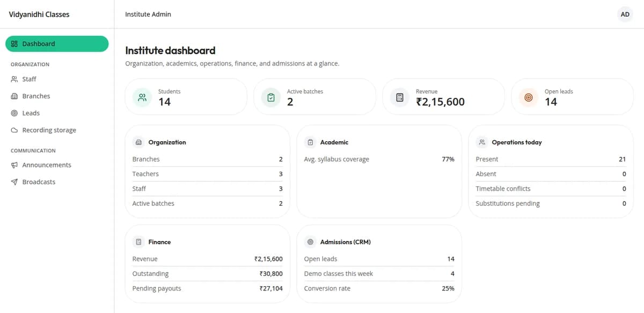This screenshot has width=644, height=313.
Task: Click the ₹27,104 pending payouts value
Action: (x=271, y=288)
